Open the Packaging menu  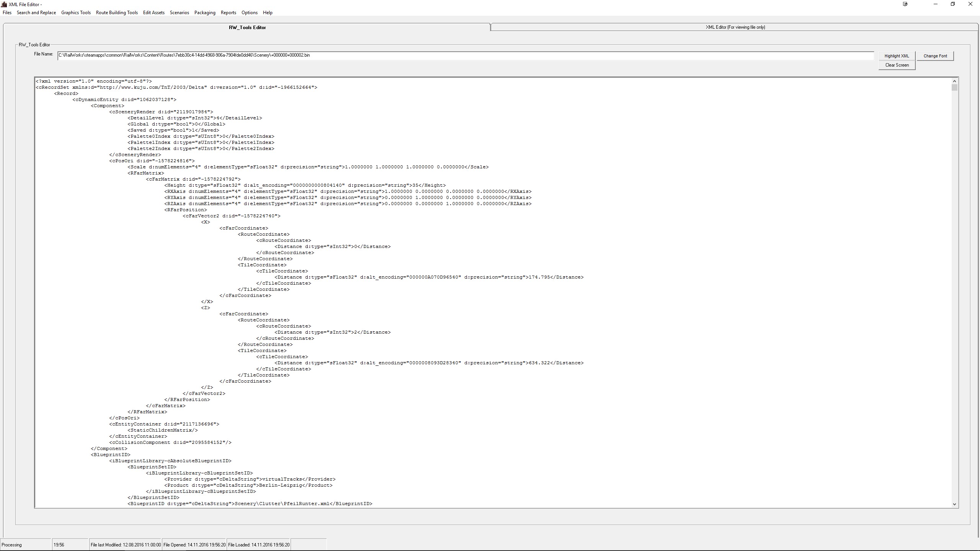[205, 13]
